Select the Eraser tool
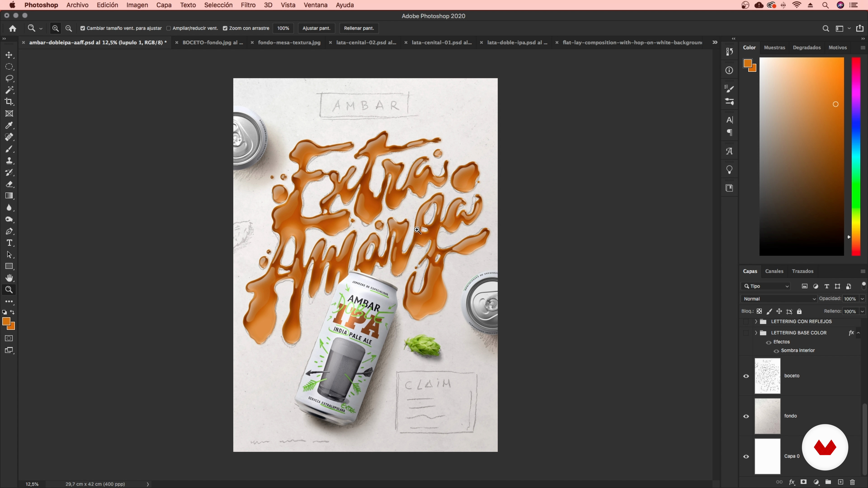This screenshot has height=488, width=868. click(x=9, y=184)
